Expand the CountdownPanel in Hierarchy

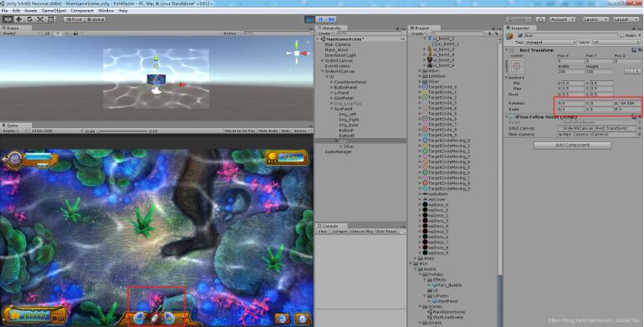point(332,82)
